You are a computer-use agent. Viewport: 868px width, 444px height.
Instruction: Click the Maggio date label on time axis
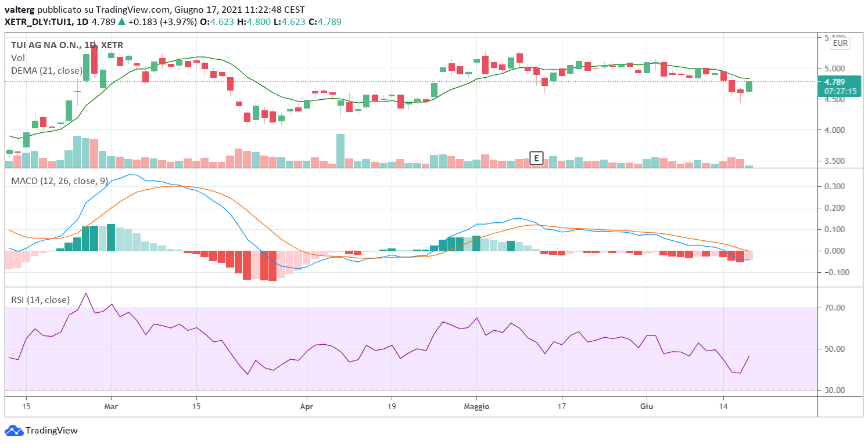click(476, 407)
